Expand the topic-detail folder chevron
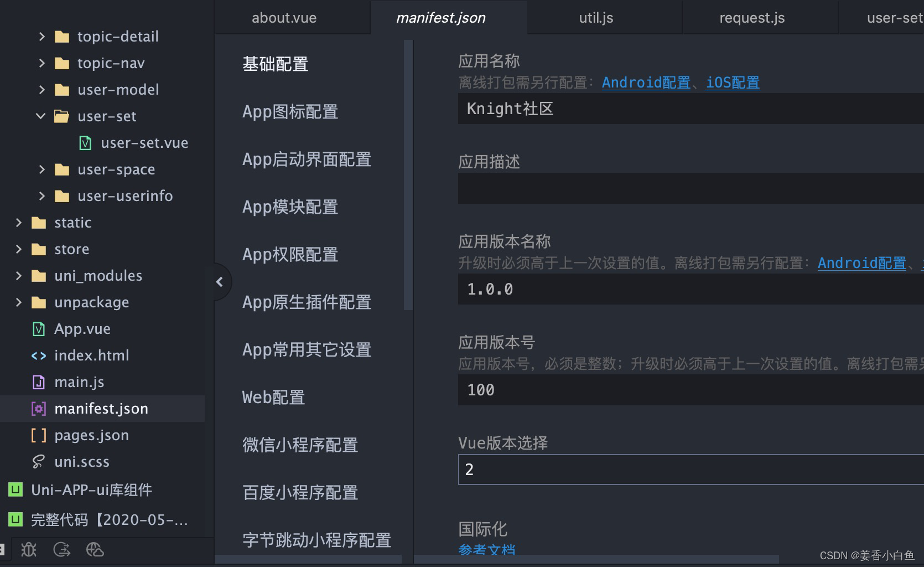 41,37
